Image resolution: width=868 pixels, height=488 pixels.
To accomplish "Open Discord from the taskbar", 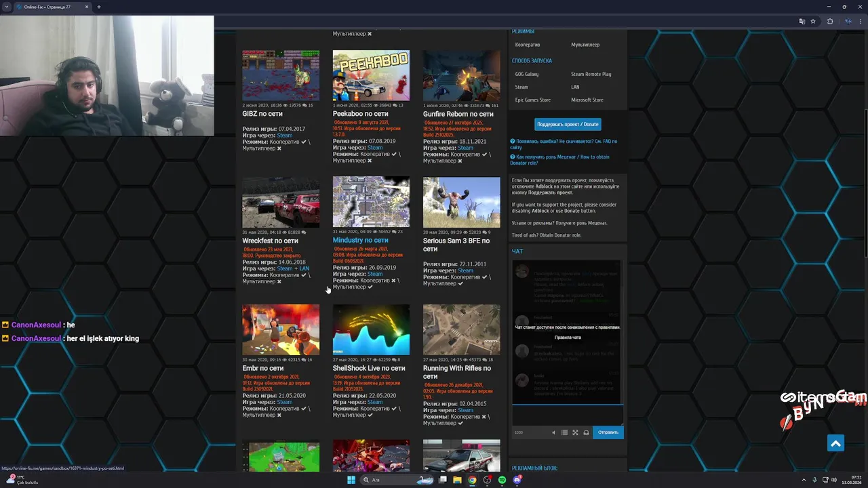I will point(517,480).
